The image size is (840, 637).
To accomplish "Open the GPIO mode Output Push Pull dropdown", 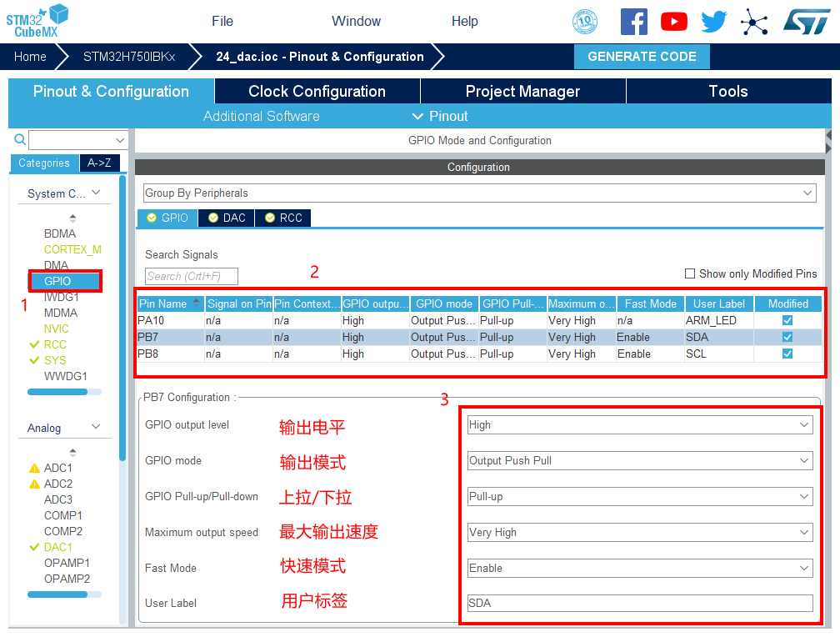I will coord(639,460).
